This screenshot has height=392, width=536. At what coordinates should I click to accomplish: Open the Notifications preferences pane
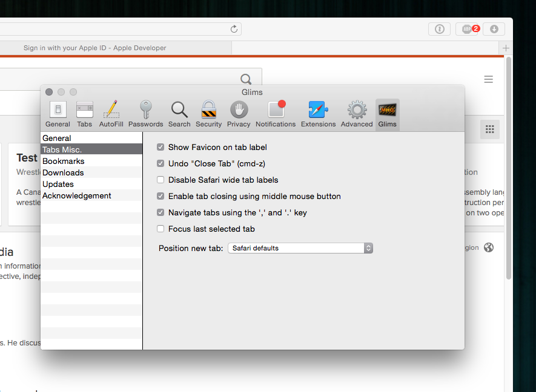pos(276,114)
